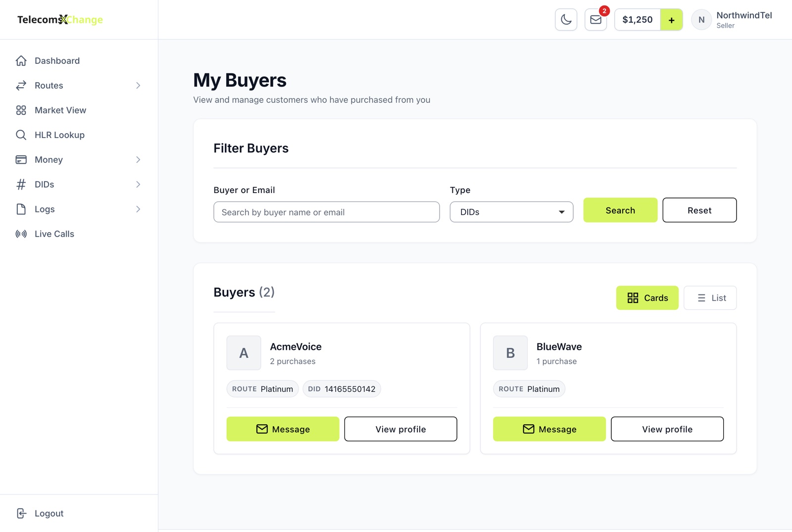Click the HLR Lookup magnifier icon
792x532 pixels.
[21, 135]
